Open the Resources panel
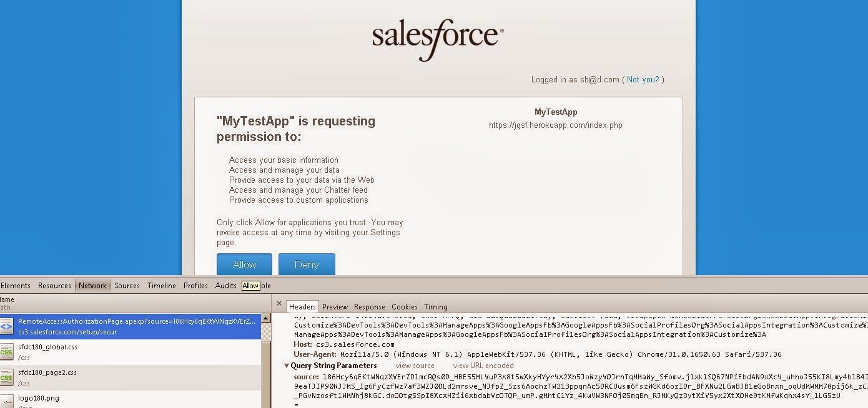The height and width of the screenshot is (408, 868). [x=54, y=286]
